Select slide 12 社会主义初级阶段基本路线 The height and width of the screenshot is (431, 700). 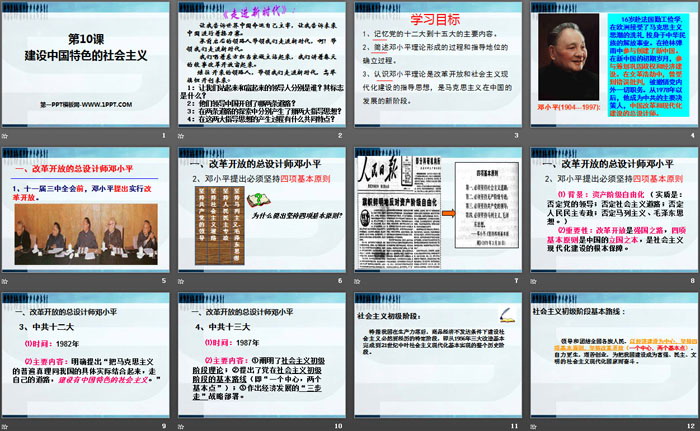tap(614, 355)
